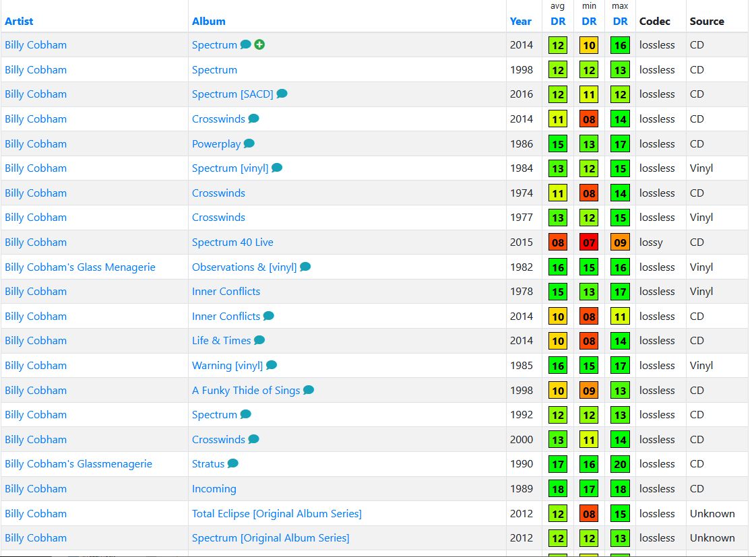The width and height of the screenshot is (756, 557).
Task: Click Billy Cobham's Glass Menagerie artist link
Action: click(80, 267)
